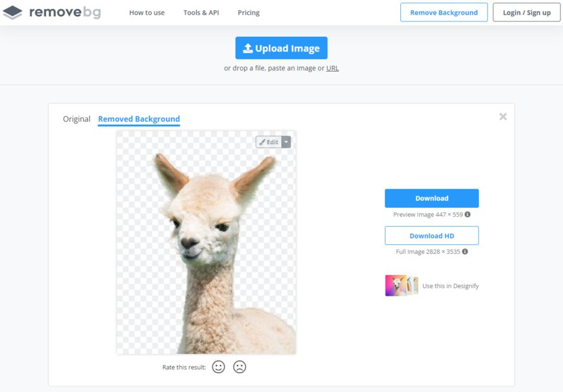Click info icon beside Preview Image size

pos(467,214)
